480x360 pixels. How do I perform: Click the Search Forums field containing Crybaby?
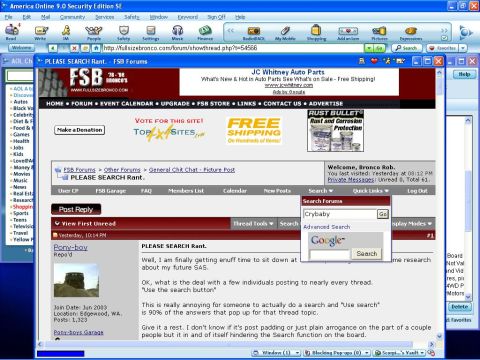pyautogui.click(x=340, y=214)
